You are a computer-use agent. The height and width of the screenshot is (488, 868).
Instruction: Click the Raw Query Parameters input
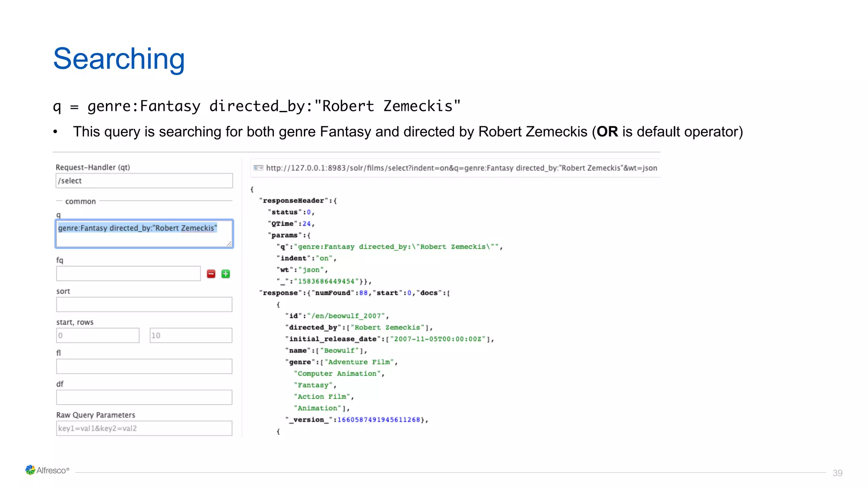tap(144, 428)
